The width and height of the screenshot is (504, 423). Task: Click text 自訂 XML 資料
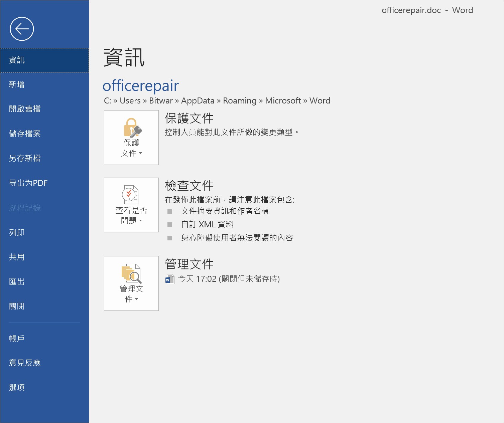[x=207, y=224]
